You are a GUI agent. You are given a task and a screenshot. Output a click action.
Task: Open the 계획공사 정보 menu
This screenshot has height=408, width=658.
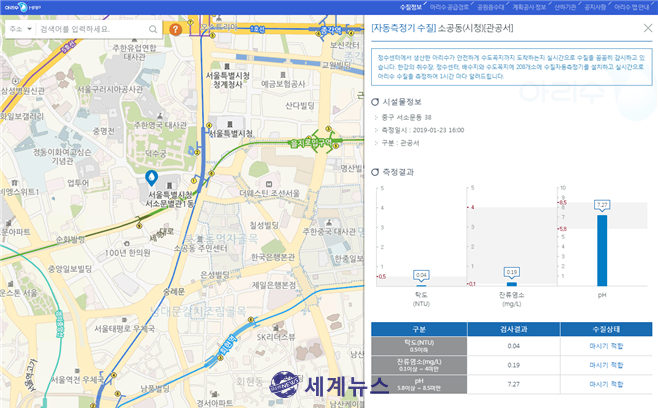(522, 6)
